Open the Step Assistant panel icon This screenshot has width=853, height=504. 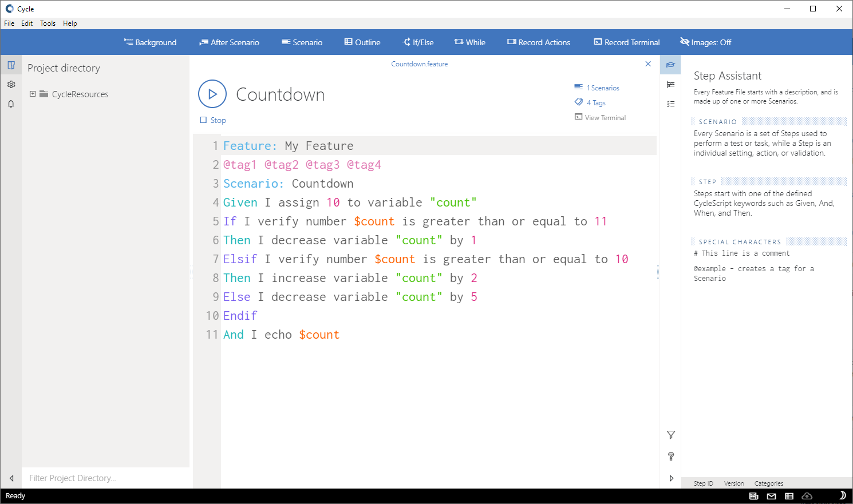click(670, 65)
